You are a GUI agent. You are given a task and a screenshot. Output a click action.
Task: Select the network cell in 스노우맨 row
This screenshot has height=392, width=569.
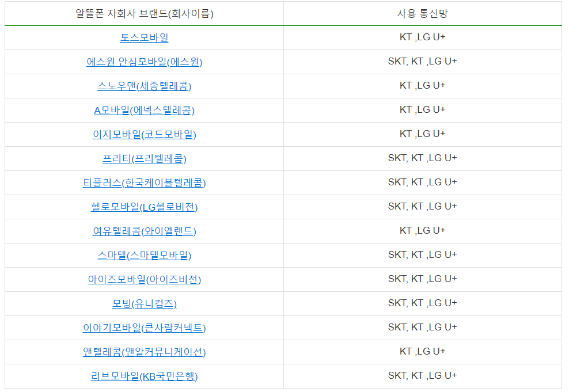[x=422, y=86]
